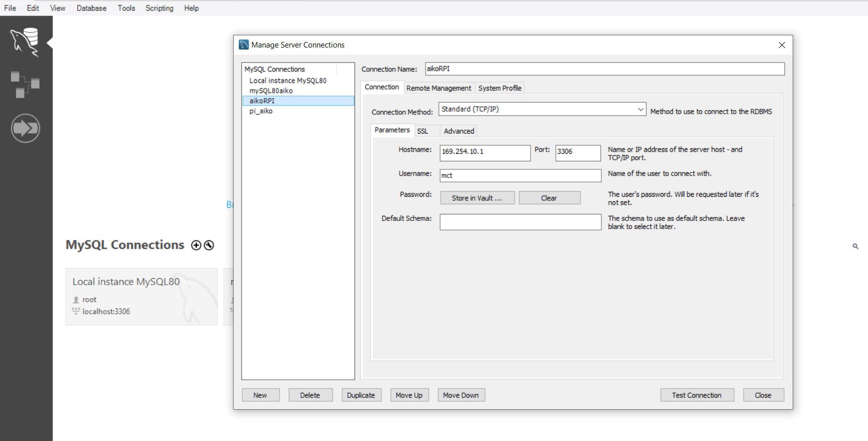Click the Delete connection button
This screenshot has width=868, height=441.
(x=311, y=395)
